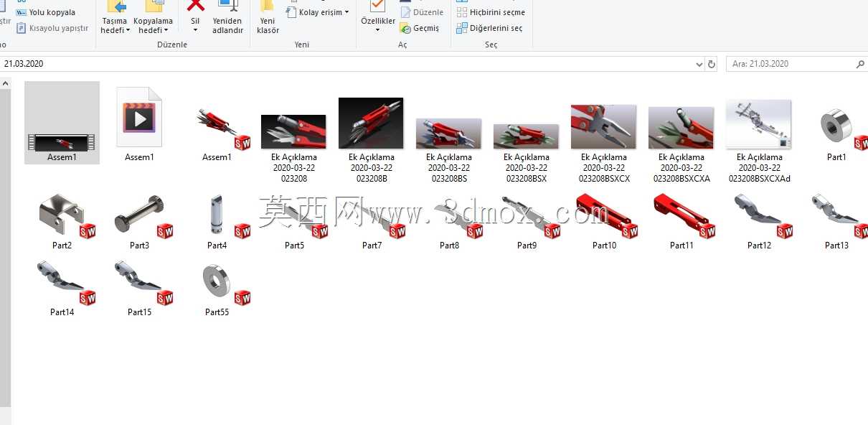Create a folder with Yeni klasör
Viewport: 868px width, 425px height.
[x=268, y=18]
